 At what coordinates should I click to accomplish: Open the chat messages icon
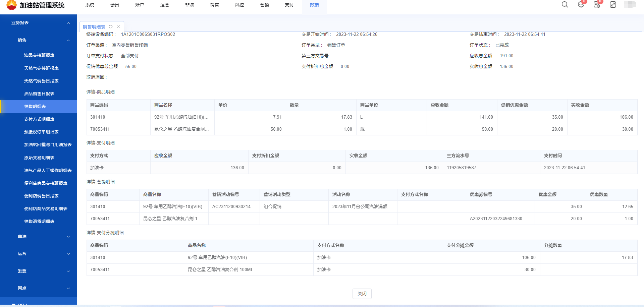581,5
